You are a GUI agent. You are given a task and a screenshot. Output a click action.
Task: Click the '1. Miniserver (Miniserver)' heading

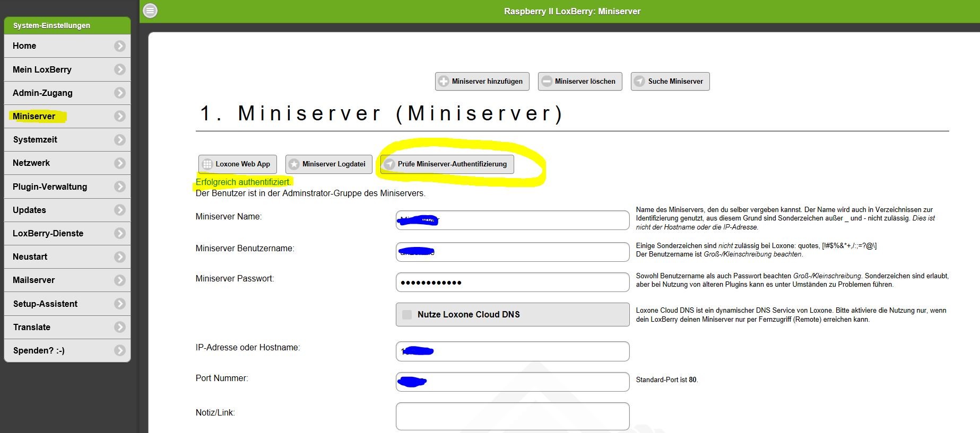(381, 113)
